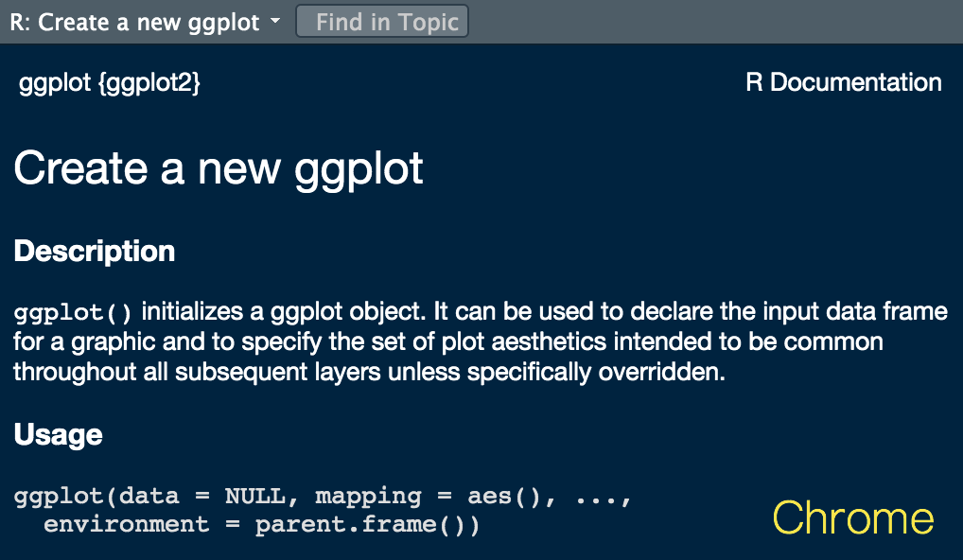This screenshot has height=560, width=963.
Task: Click the Create a new ggplot heading
Action: click(219, 169)
